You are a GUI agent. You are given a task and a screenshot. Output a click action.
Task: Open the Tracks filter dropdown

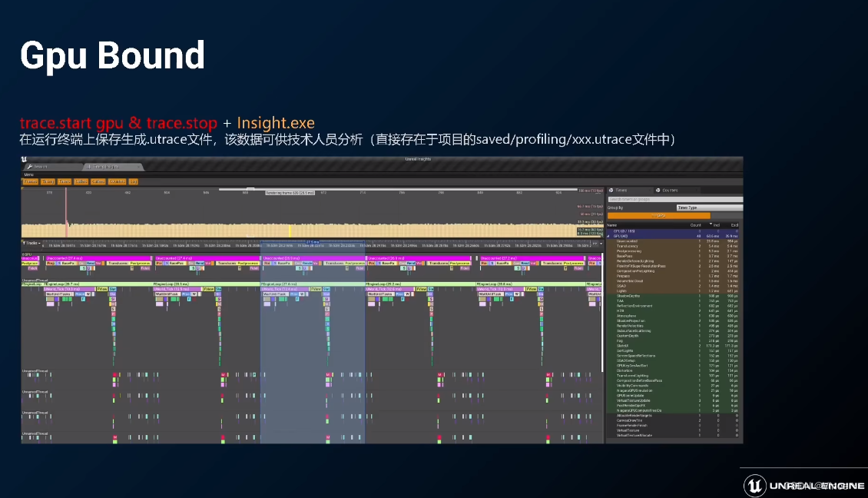[31, 243]
